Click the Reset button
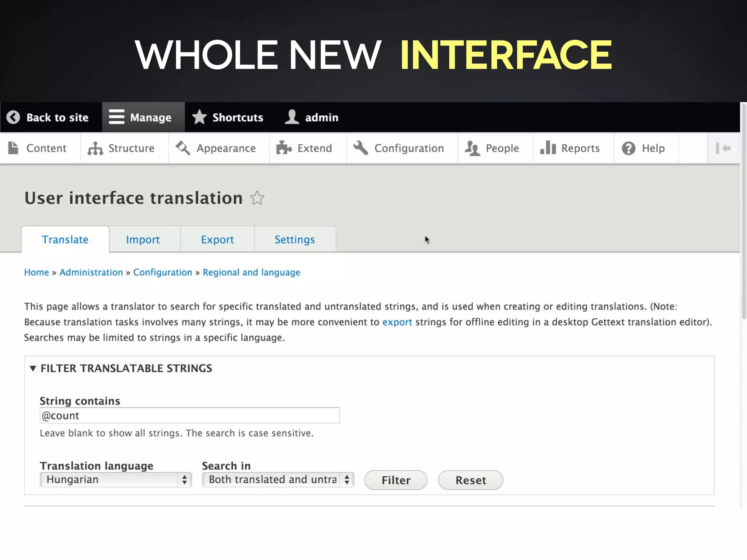The image size is (747, 560). [471, 480]
